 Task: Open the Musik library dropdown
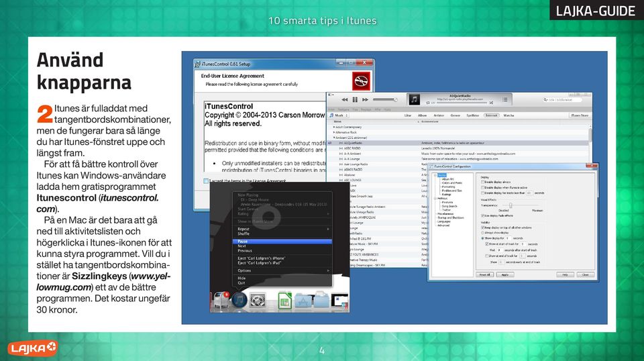tap(339, 115)
